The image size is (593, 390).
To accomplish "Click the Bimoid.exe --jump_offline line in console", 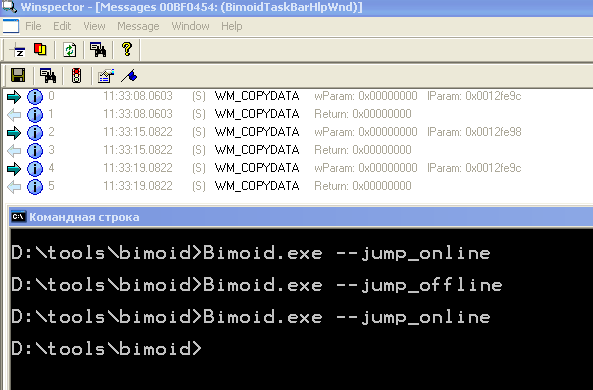I will point(256,285).
